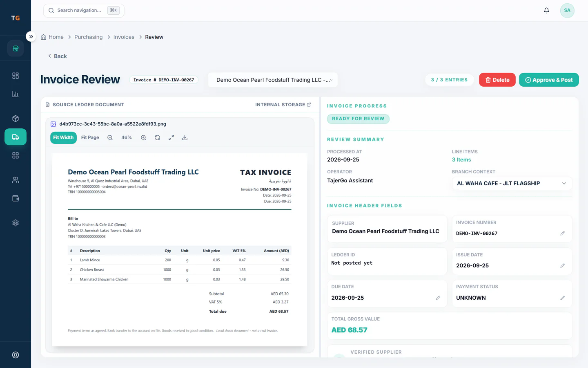This screenshot has height=368, width=588.
Task: Edit the payment status field
Action: click(562, 298)
